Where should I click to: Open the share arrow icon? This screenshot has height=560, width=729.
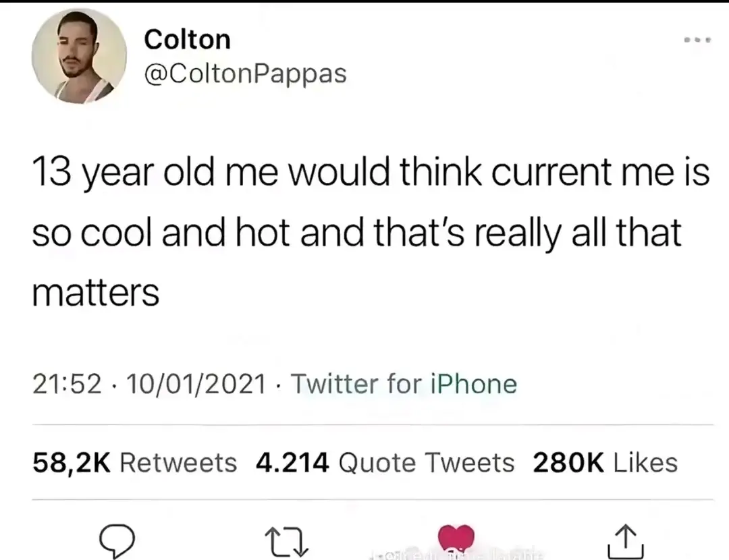(626, 541)
